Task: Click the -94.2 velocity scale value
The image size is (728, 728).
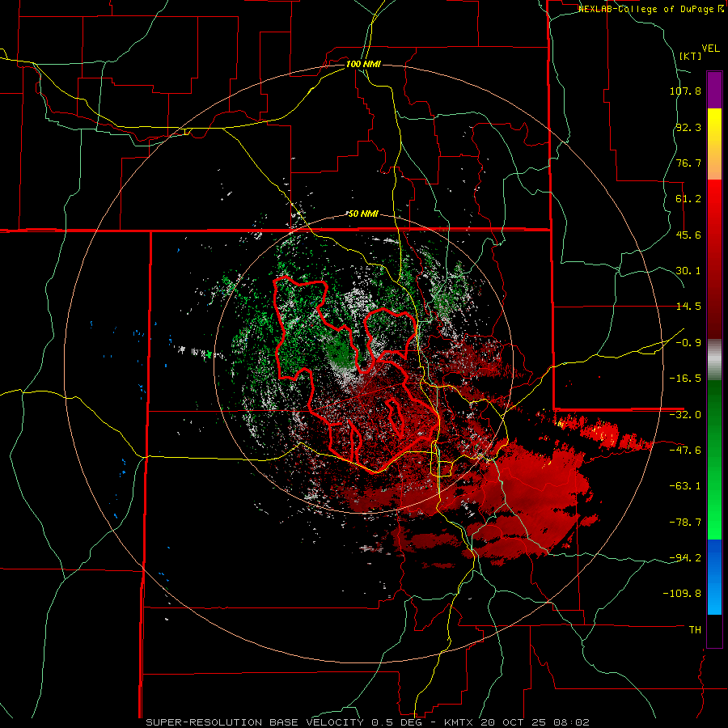Action: click(x=685, y=557)
